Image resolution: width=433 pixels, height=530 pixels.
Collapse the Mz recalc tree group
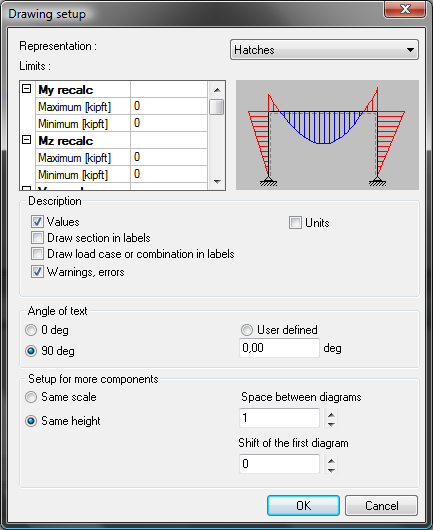pyautogui.click(x=27, y=140)
